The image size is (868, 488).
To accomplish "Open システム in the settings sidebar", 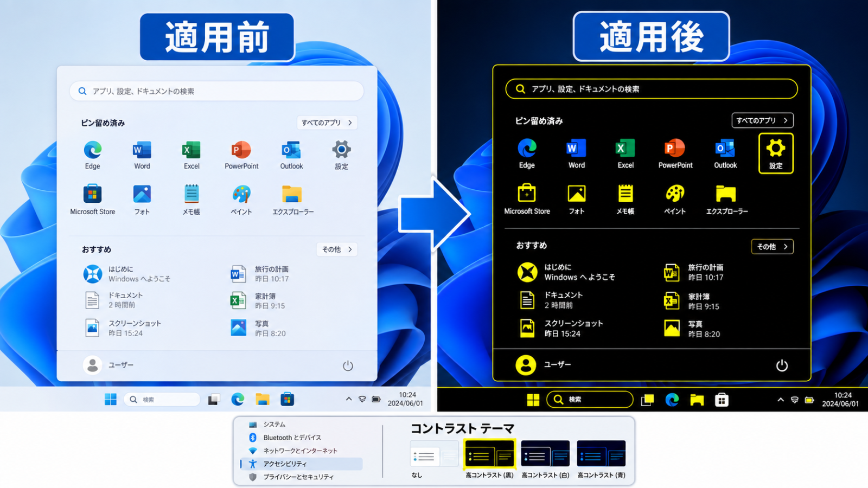I will coord(301,425).
